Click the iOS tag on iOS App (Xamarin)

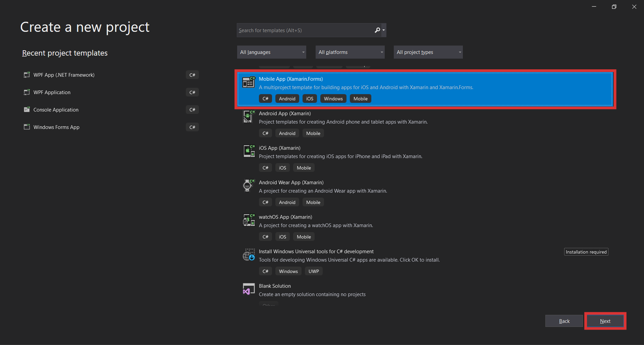pyautogui.click(x=282, y=168)
